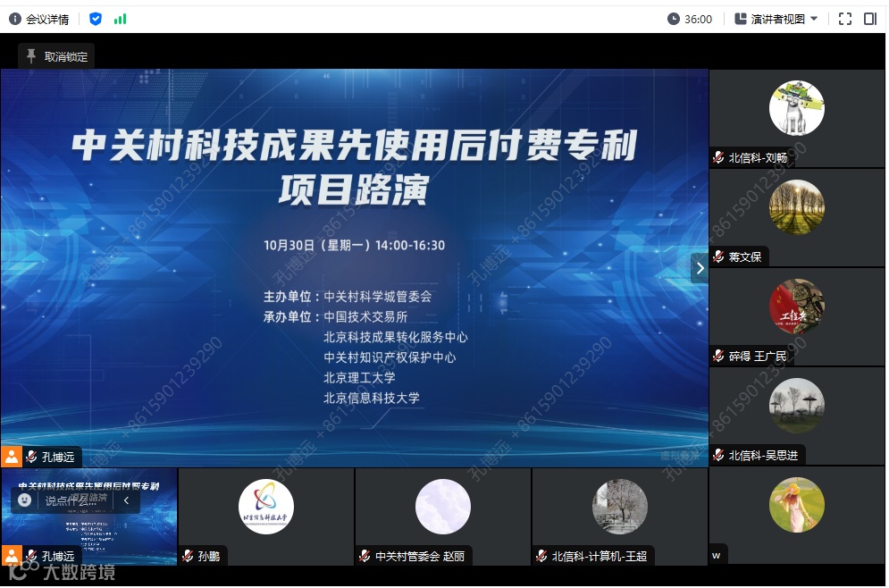889x588 pixels.
Task: Select the participant w girl avatar
Action: coord(797,505)
